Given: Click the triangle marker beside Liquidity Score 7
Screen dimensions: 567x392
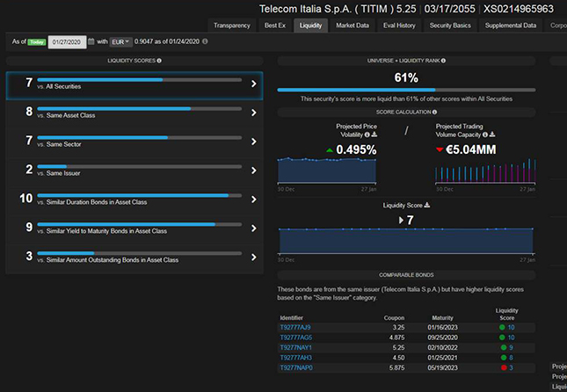Looking at the screenshot, I should click(x=401, y=220).
